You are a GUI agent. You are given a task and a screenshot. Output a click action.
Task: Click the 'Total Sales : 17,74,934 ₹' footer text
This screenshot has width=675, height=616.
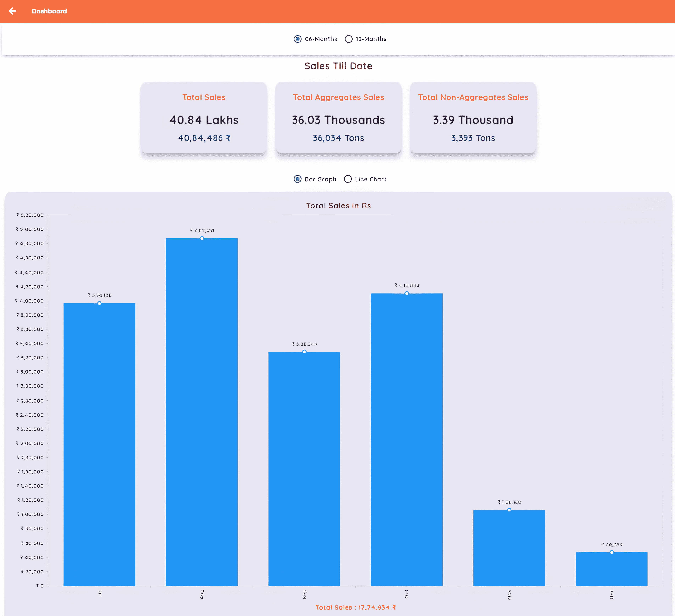coord(356,607)
